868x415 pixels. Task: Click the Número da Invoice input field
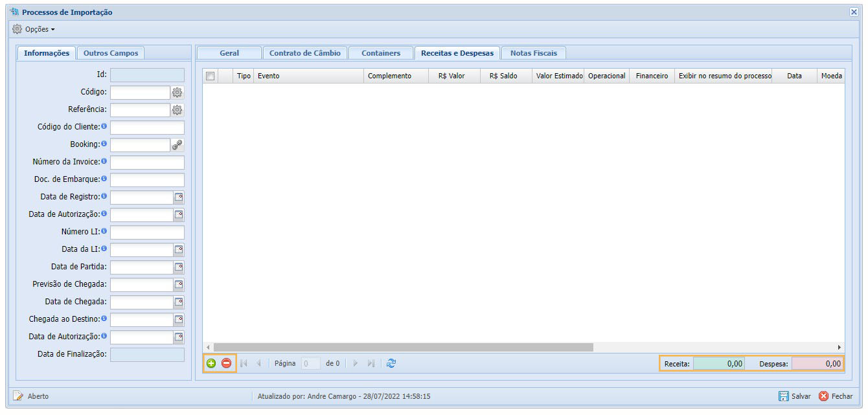pyautogui.click(x=147, y=163)
